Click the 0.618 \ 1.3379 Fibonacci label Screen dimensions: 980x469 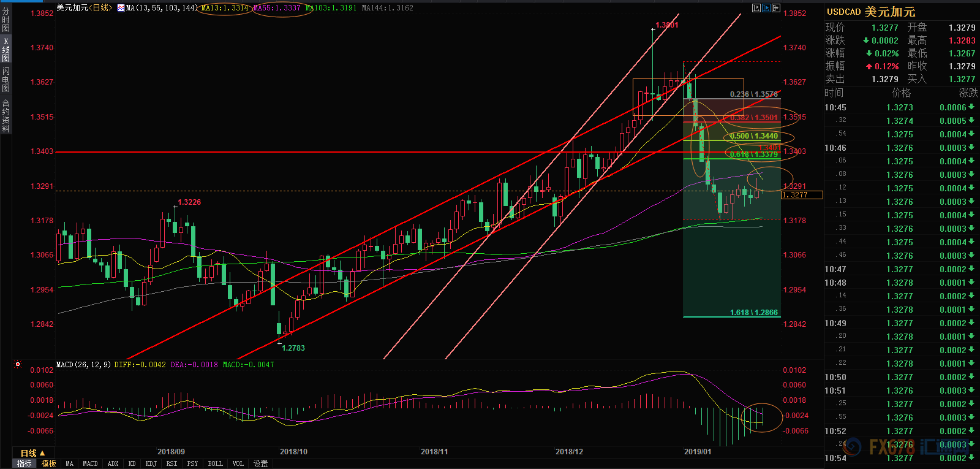(754, 154)
